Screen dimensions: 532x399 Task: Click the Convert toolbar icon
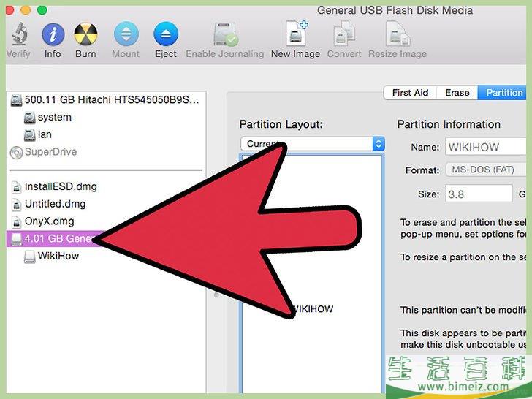[x=343, y=35]
